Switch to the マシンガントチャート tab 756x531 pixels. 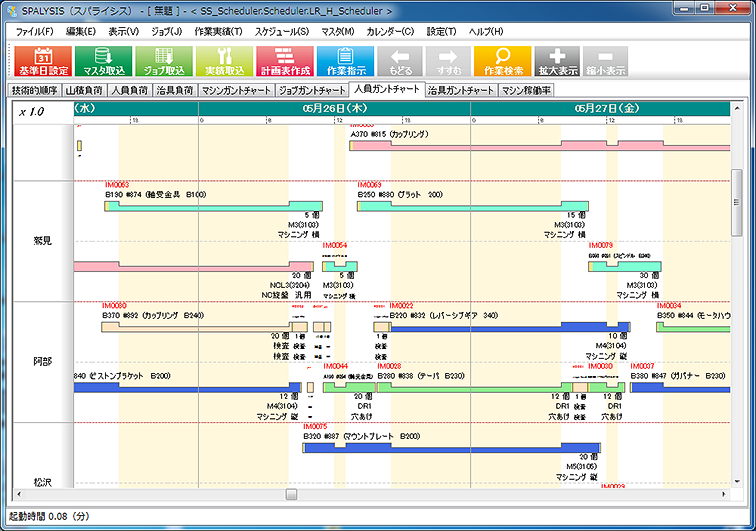coord(235,90)
